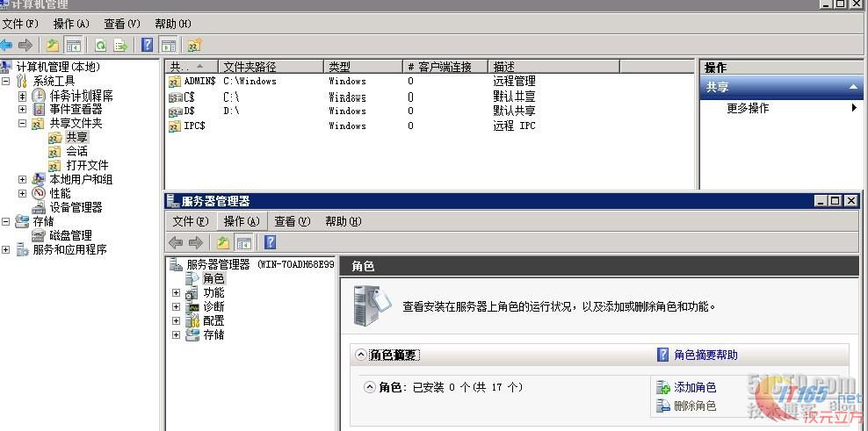Select the C$ share row

click(430, 97)
